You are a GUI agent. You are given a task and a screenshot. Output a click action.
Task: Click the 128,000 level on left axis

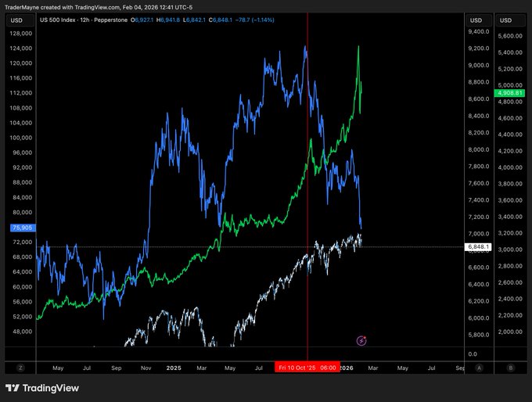click(20, 34)
